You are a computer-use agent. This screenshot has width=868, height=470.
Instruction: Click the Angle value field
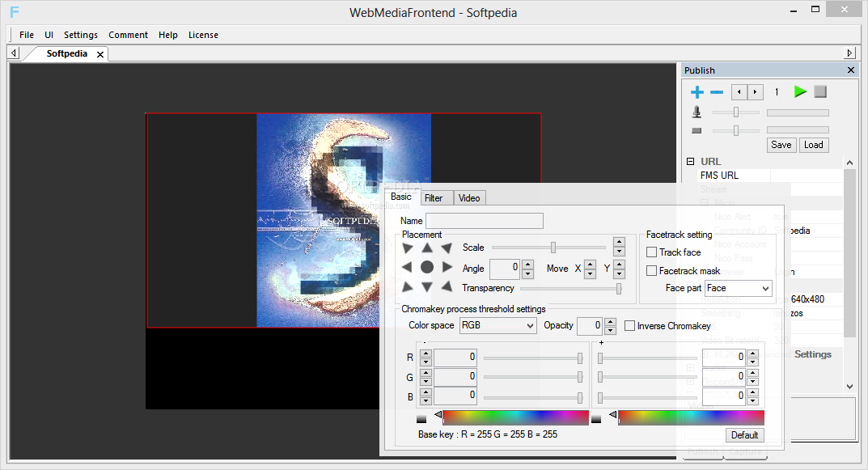pyautogui.click(x=505, y=269)
